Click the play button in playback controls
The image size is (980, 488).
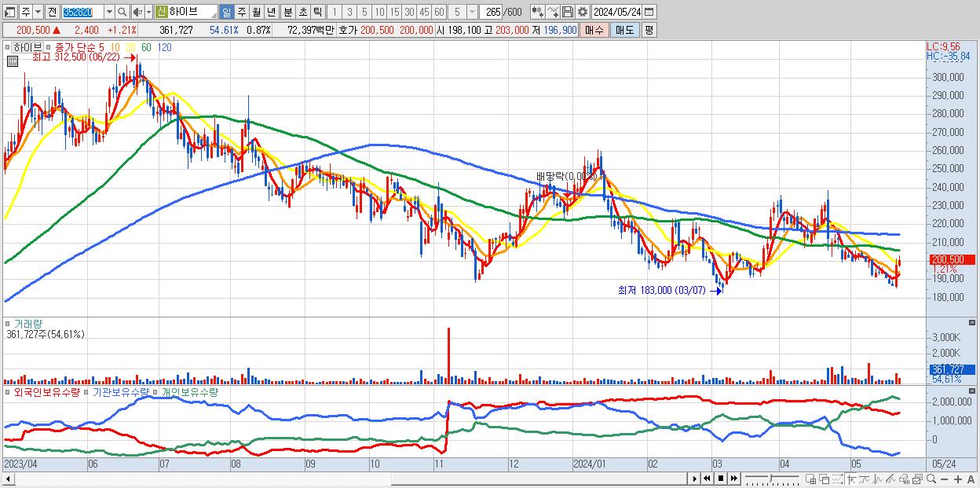click(x=694, y=479)
